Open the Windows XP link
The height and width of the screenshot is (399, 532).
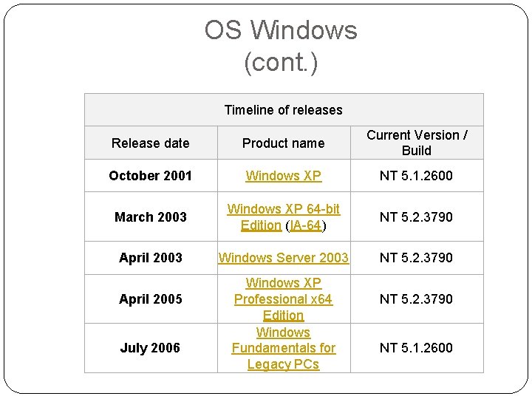pos(283,176)
